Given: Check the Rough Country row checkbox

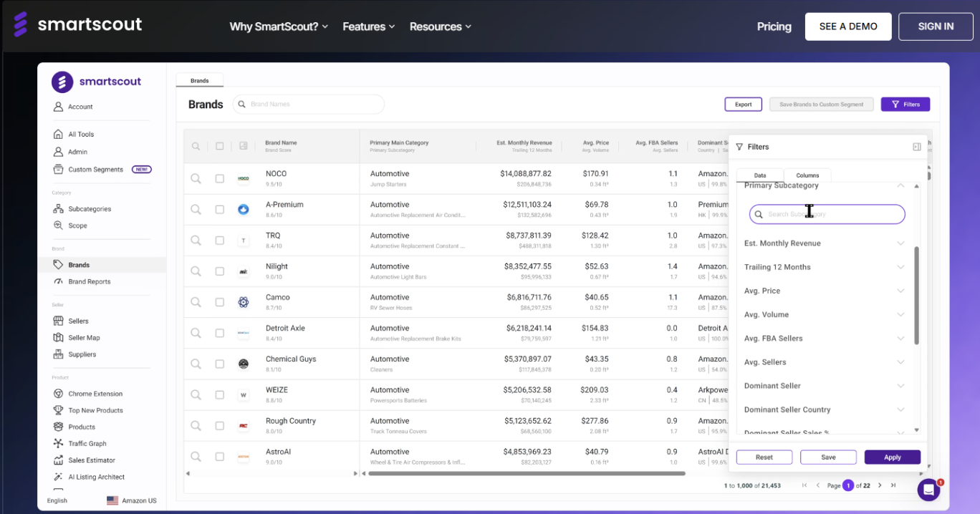Looking at the screenshot, I should point(219,426).
